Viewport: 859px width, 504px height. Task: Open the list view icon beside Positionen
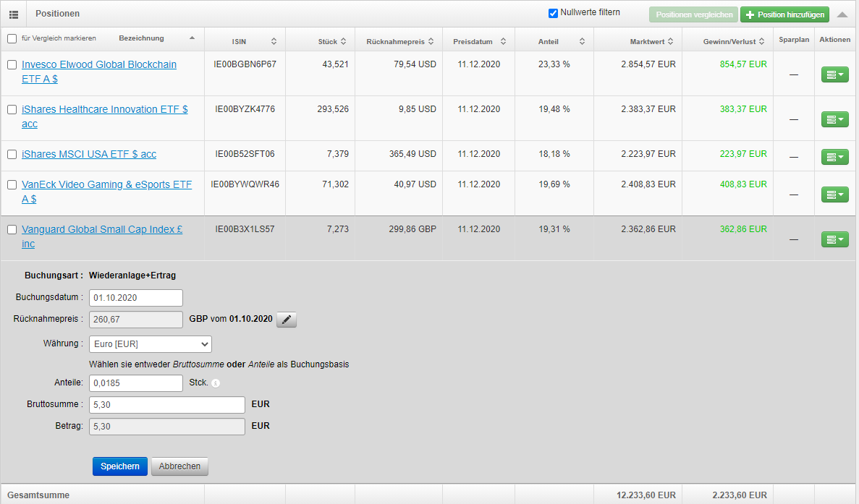14,14
